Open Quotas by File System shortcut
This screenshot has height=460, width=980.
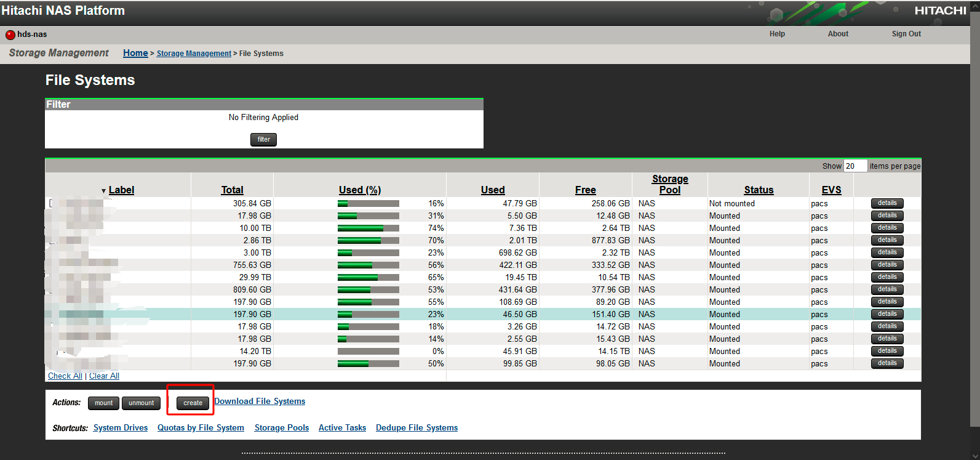pyautogui.click(x=201, y=427)
